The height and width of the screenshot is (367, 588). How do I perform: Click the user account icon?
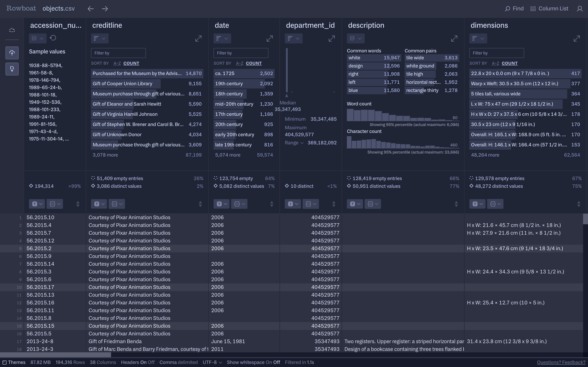pos(579,9)
